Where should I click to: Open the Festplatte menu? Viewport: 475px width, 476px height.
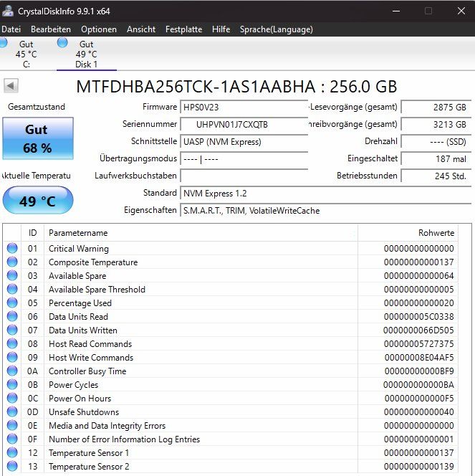click(x=184, y=29)
